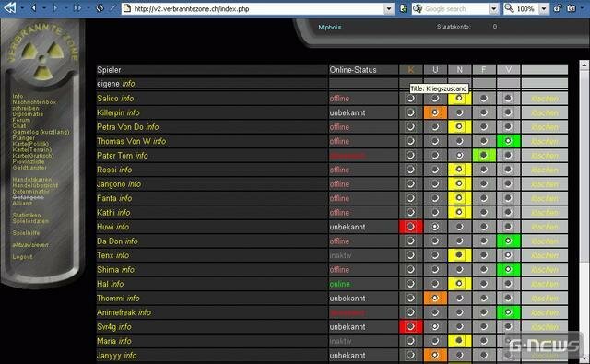
Task: Select N radio for Hal
Action: coord(459,284)
